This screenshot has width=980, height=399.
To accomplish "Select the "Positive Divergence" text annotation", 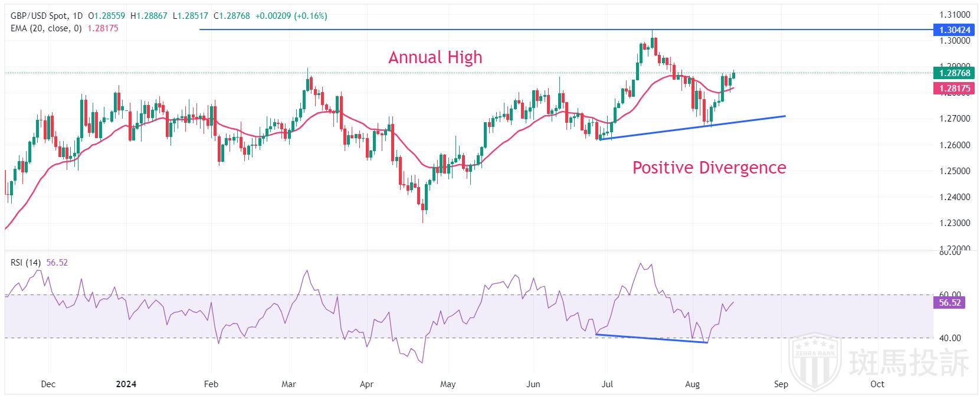I will [x=709, y=168].
